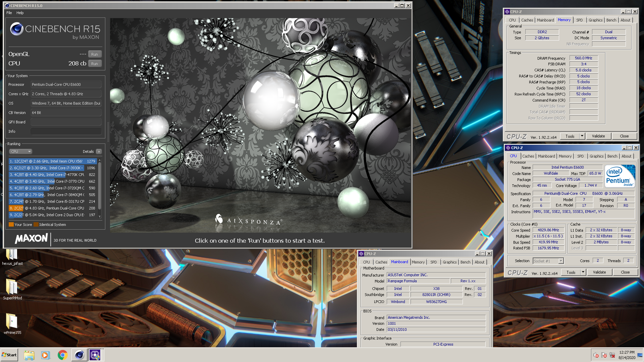The width and height of the screenshot is (644, 362).
Task: Click the Info input field
Action: pyautogui.click(x=66, y=131)
